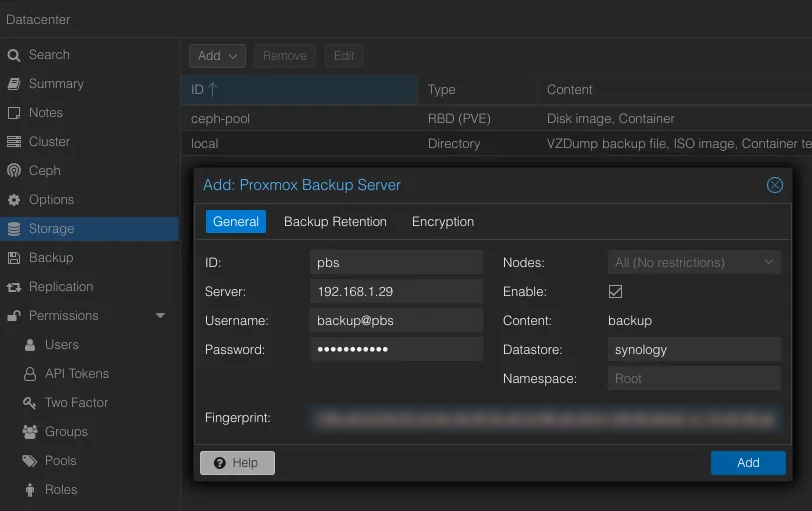Screen dimensions: 812x511
Task: Switch to the Encryption tab
Action: pos(443,222)
